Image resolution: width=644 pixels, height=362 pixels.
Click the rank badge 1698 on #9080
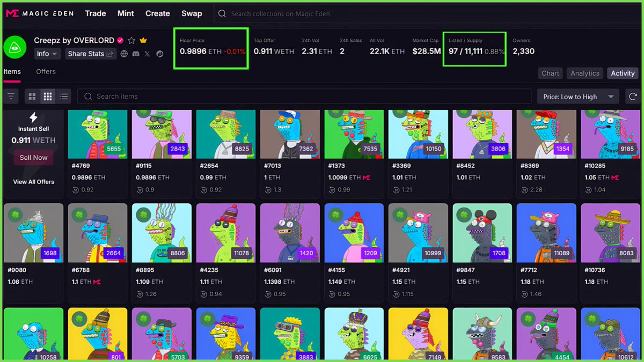(x=49, y=253)
